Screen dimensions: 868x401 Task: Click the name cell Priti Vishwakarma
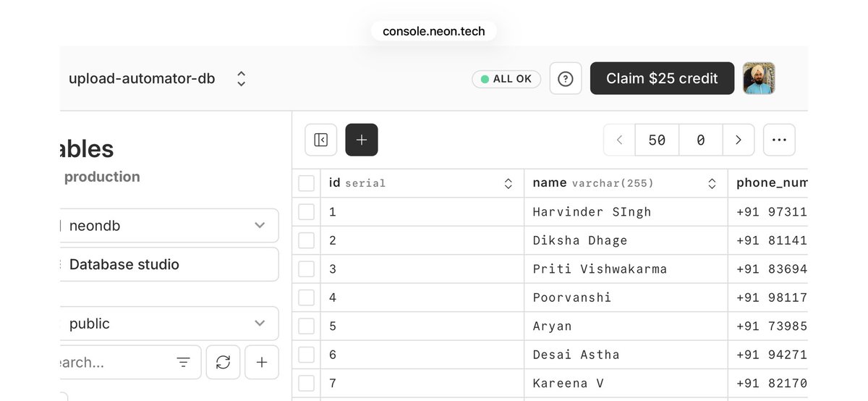626,269
